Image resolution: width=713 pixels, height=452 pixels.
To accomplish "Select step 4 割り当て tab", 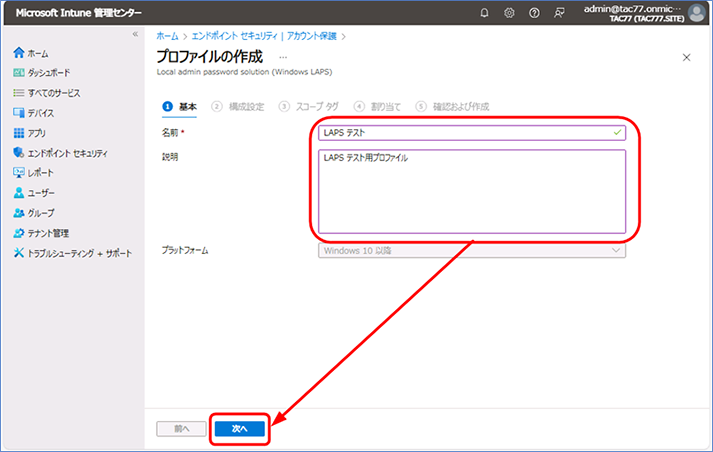I will 377,106.
